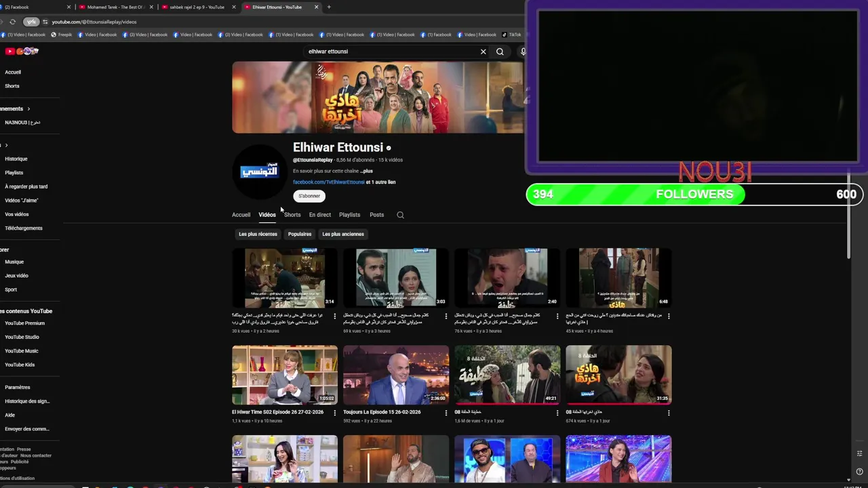
Task: Open three-dot menu of the 2:40 video
Action: click(557, 316)
